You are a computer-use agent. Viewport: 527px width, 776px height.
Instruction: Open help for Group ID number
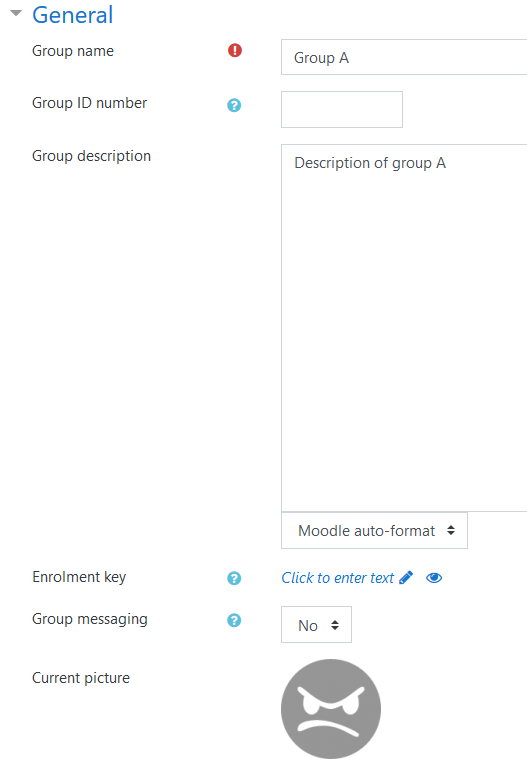[234, 105]
